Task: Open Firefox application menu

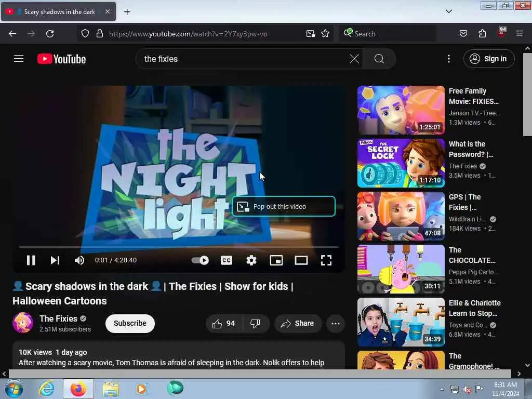Action: [x=520, y=34]
